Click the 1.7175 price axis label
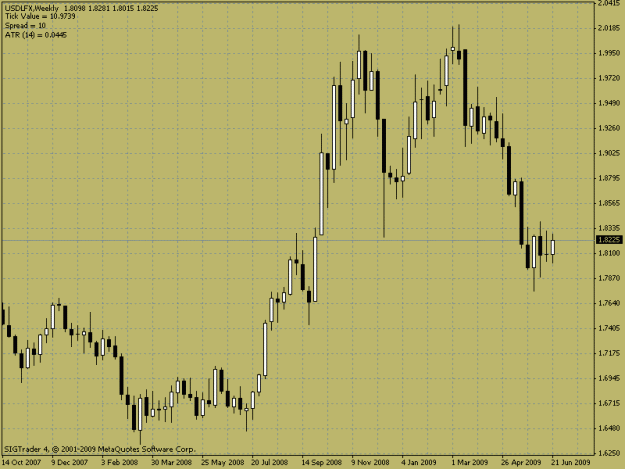 click(x=609, y=353)
